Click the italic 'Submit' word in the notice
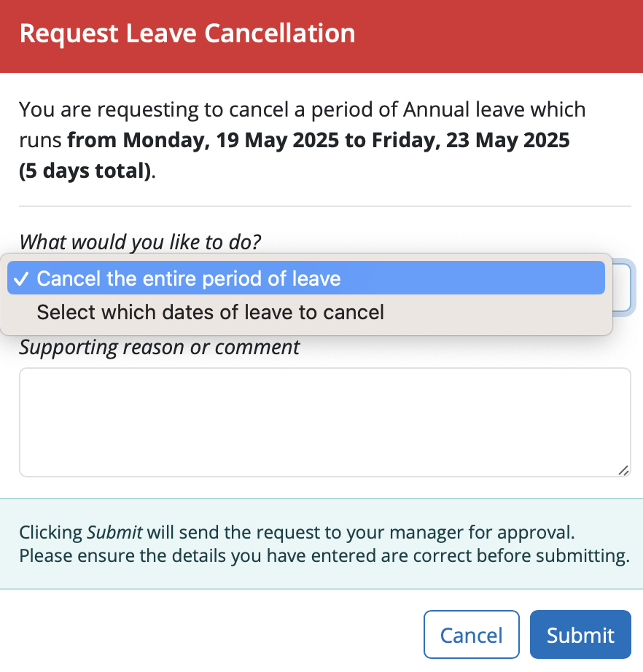 (x=114, y=532)
